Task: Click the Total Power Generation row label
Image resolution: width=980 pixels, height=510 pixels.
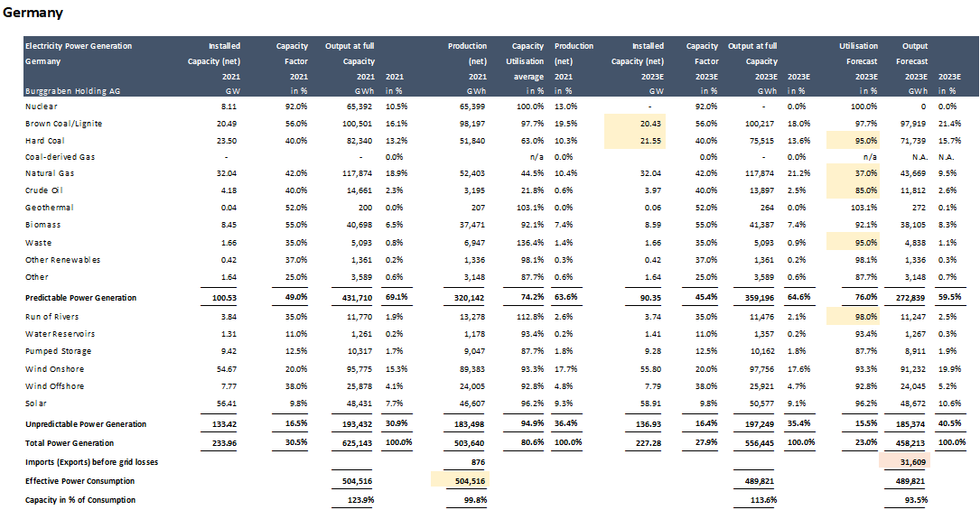Action: coord(70,443)
